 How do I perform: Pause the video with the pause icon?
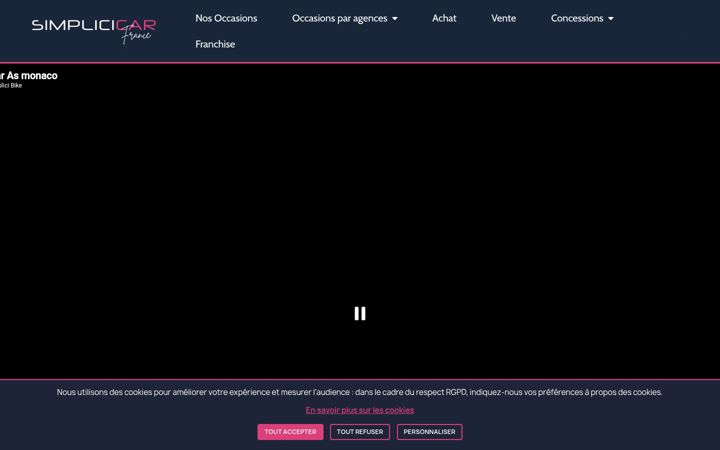tap(360, 314)
